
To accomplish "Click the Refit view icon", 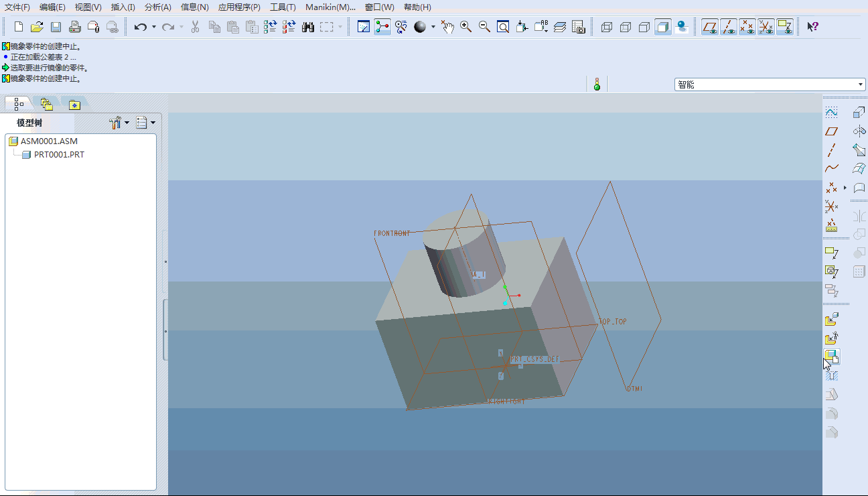I will click(503, 27).
